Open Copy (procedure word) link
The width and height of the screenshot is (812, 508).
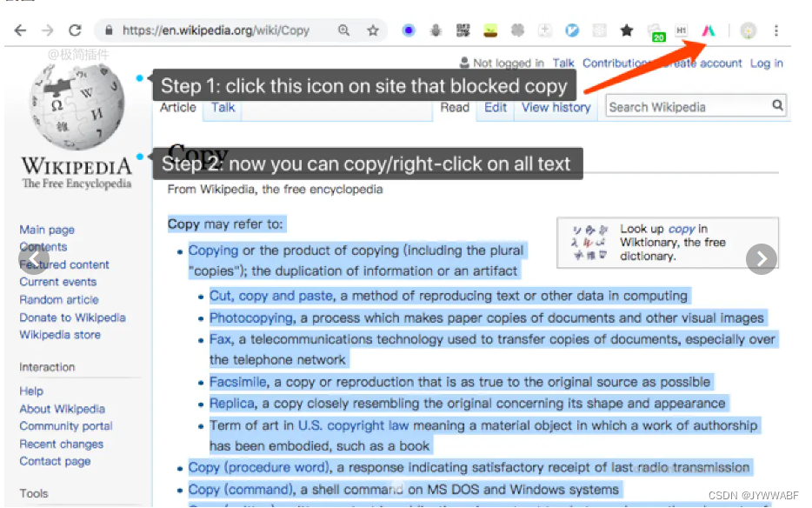259,468
